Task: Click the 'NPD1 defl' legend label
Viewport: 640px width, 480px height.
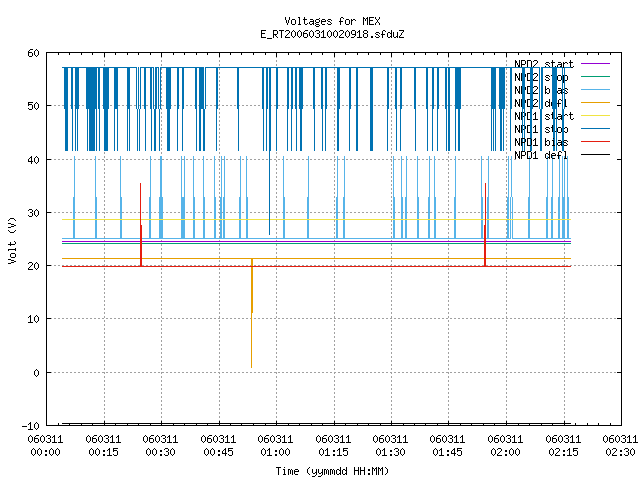Action: 541,156
